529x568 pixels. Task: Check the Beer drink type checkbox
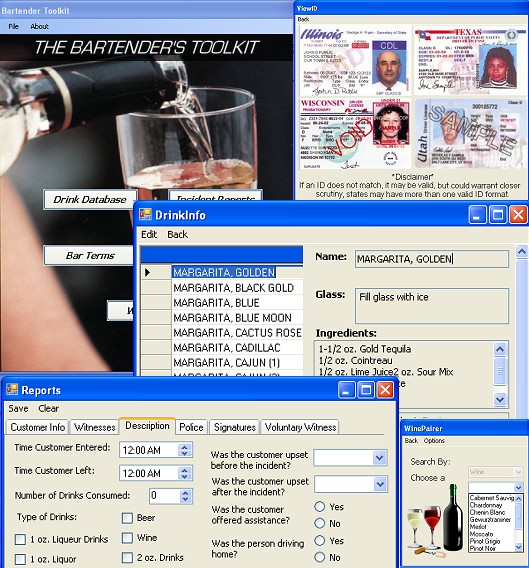(127, 518)
